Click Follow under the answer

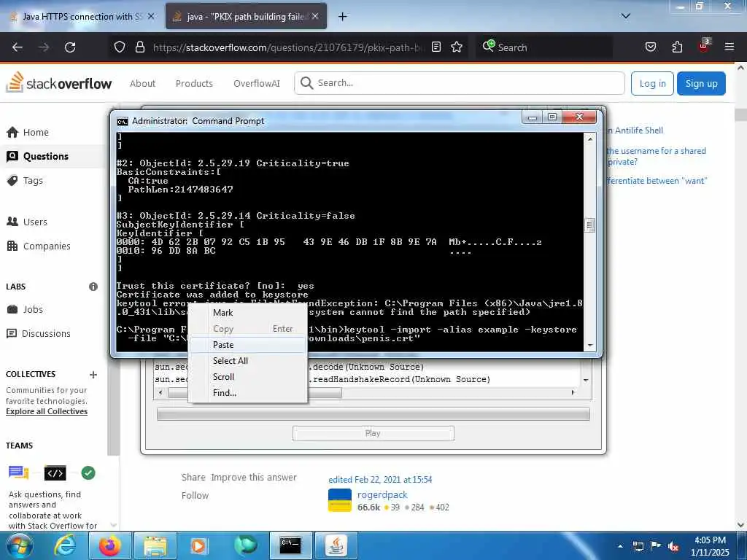point(195,496)
